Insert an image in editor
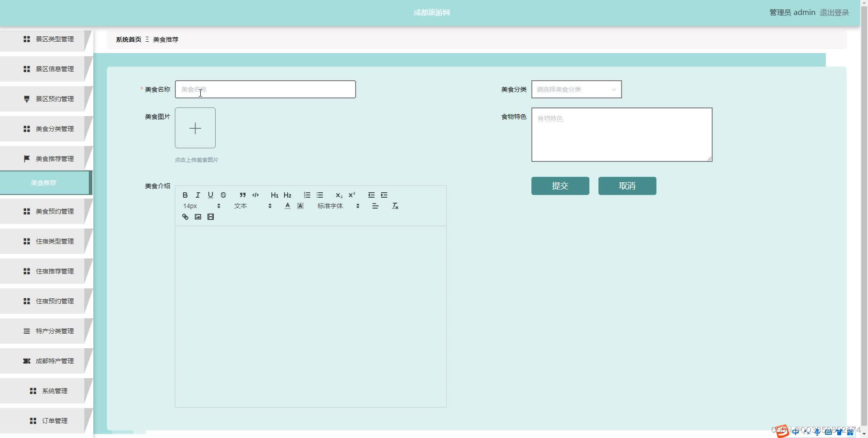The image size is (868, 438). (198, 217)
